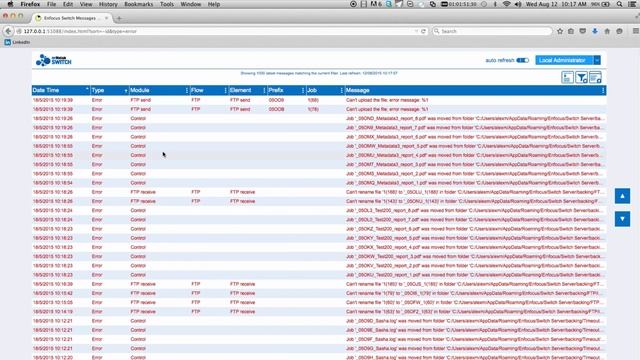Click the Wi-Fi status icon
The width and height of the screenshot is (640, 360).
[x=507, y=4]
